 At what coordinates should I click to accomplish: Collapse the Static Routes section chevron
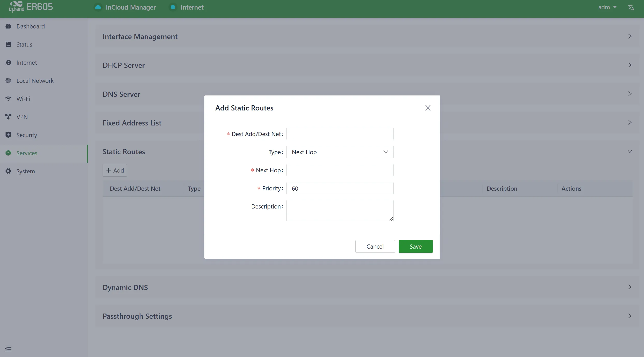coord(630,151)
